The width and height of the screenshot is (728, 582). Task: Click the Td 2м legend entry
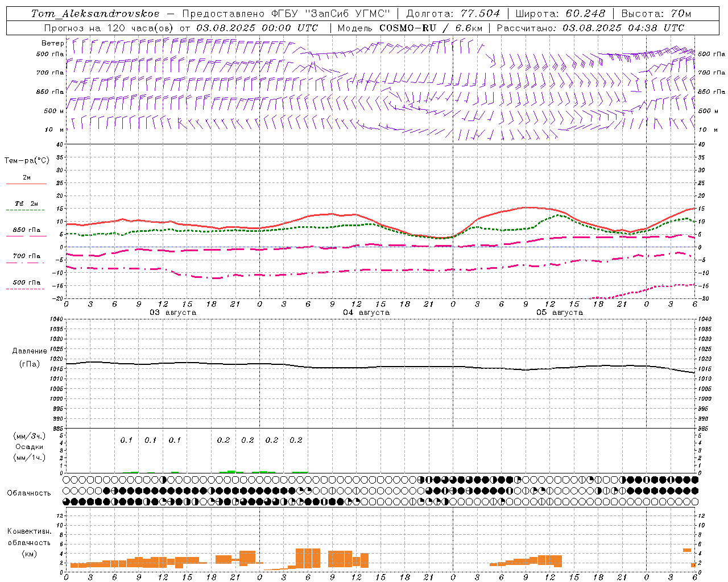pos(27,203)
